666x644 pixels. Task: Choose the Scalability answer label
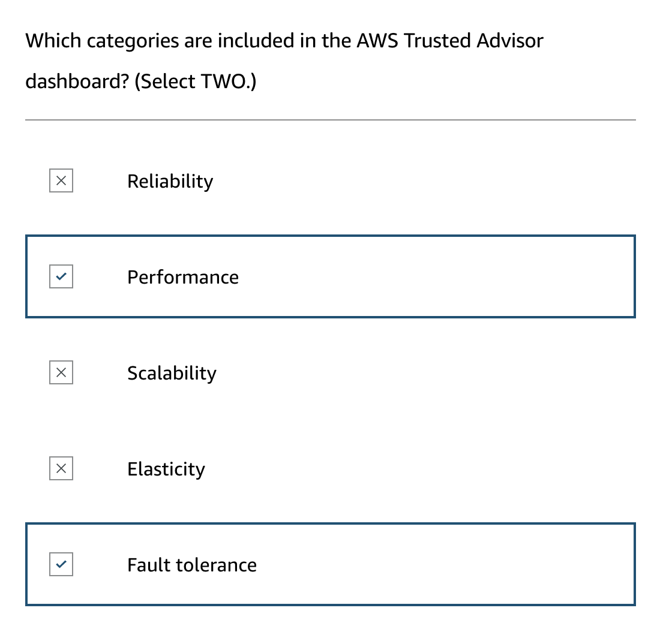coord(172,373)
